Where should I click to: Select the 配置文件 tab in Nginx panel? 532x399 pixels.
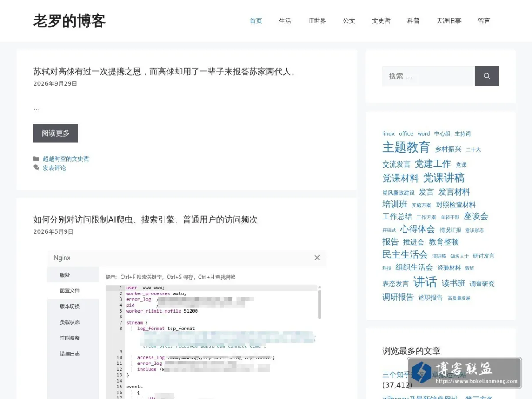[x=70, y=290]
